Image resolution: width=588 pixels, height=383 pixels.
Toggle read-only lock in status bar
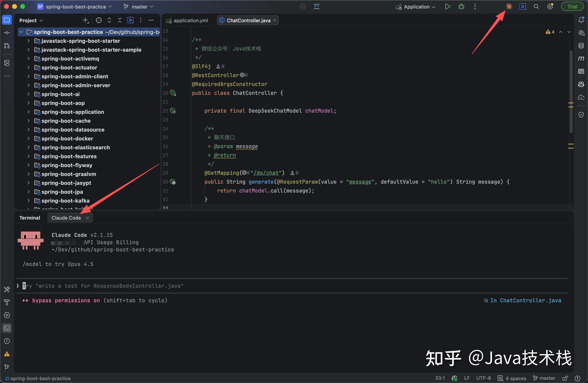click(x=565, y=378)
